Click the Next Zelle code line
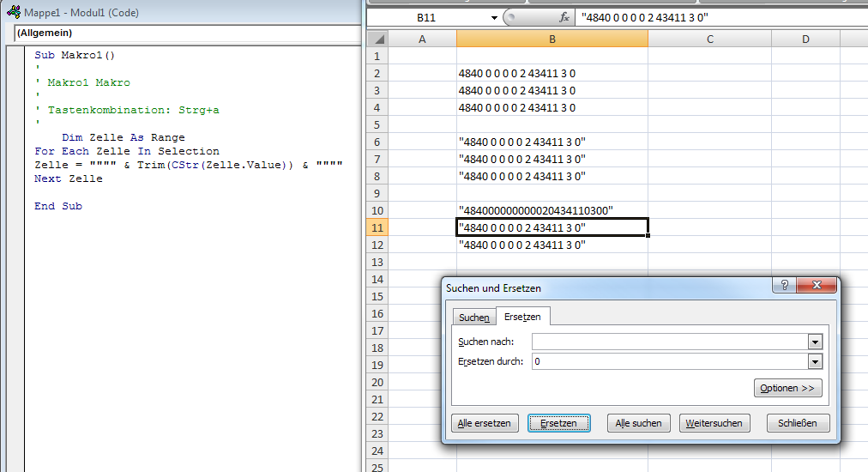 pyautogui.click(x=68, y=179)
